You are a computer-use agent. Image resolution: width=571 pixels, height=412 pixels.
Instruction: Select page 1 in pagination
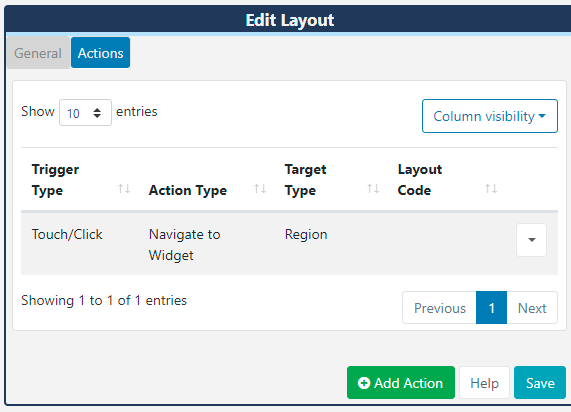pyautogui.click(x=491, y=308)
